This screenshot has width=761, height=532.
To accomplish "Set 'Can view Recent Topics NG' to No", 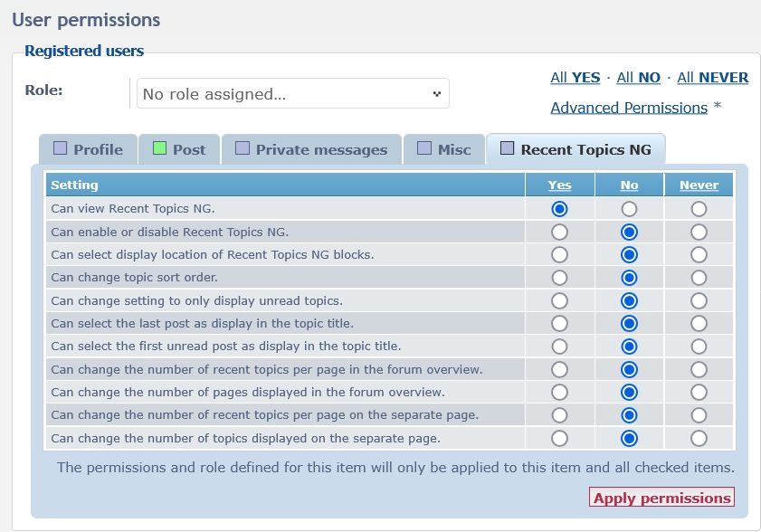I will [629, 209].
